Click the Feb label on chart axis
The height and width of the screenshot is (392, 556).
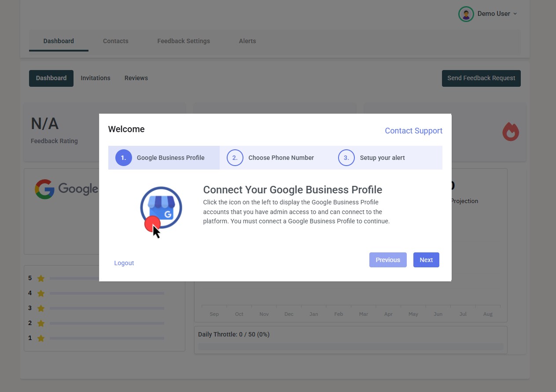point(339,314)
